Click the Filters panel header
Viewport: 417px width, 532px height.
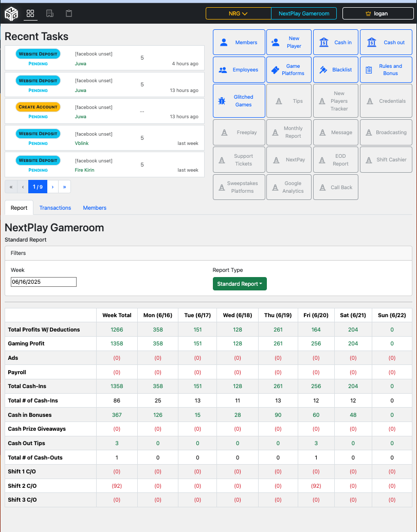click(x=208, y=253)
